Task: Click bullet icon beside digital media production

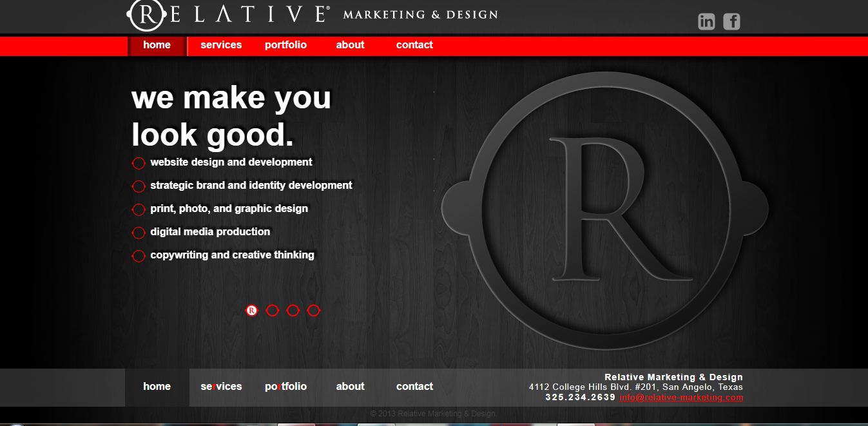Action: click(x=139, y=233)
